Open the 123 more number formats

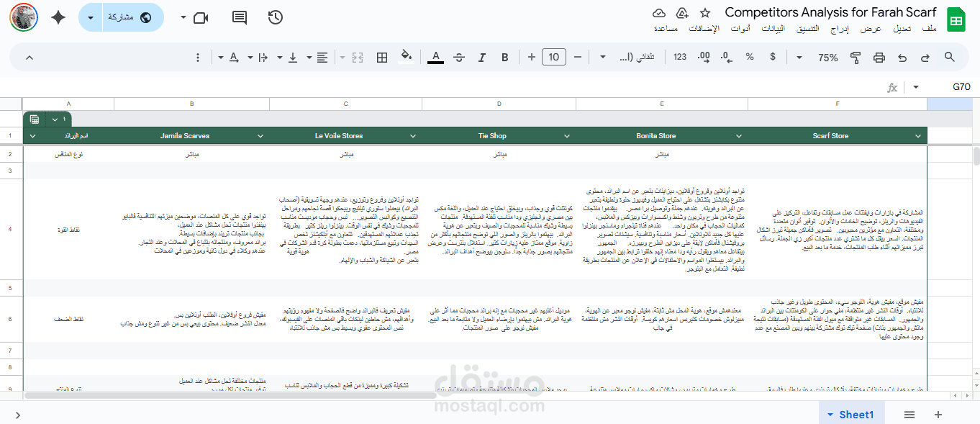680,58
